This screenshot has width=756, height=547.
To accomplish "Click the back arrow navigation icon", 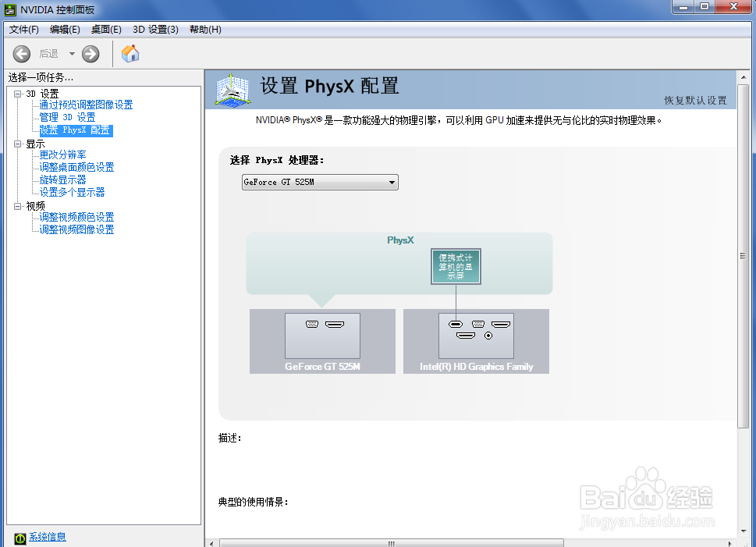I will tap(21, 54).
